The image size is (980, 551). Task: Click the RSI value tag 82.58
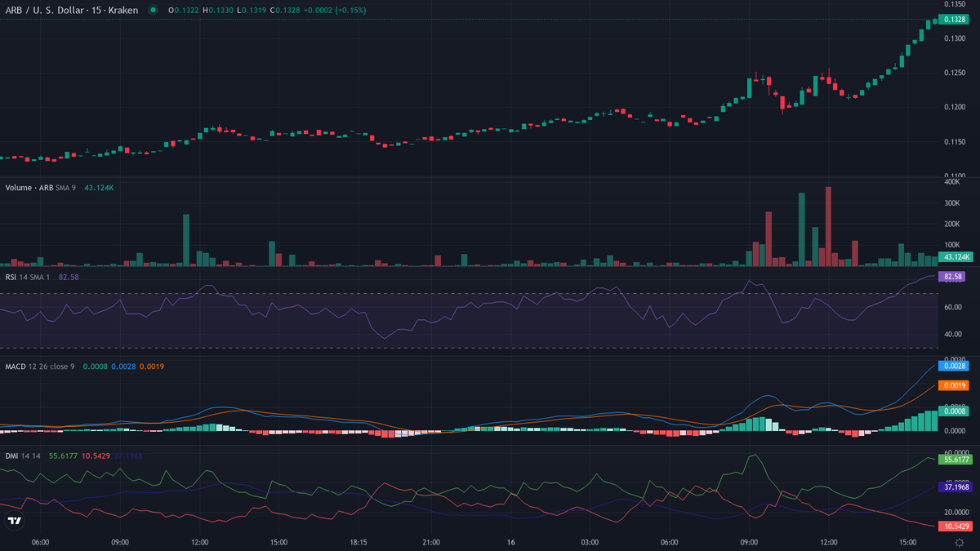pos(953,277)
